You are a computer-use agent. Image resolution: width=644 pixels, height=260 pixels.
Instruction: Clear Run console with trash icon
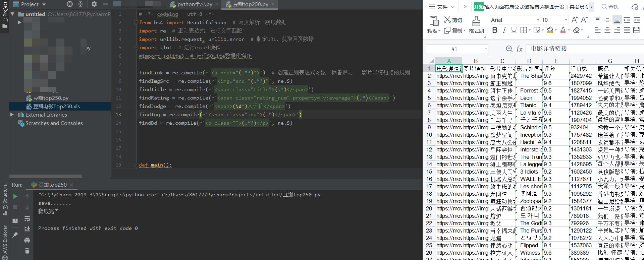coord(27,251)
